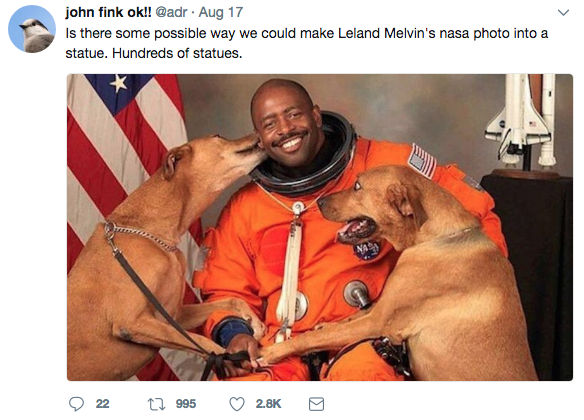The width and height of the screenshot is (584, 420).
Task: Retweet this tweet using the arrows icon
Action: click(156, 404)
